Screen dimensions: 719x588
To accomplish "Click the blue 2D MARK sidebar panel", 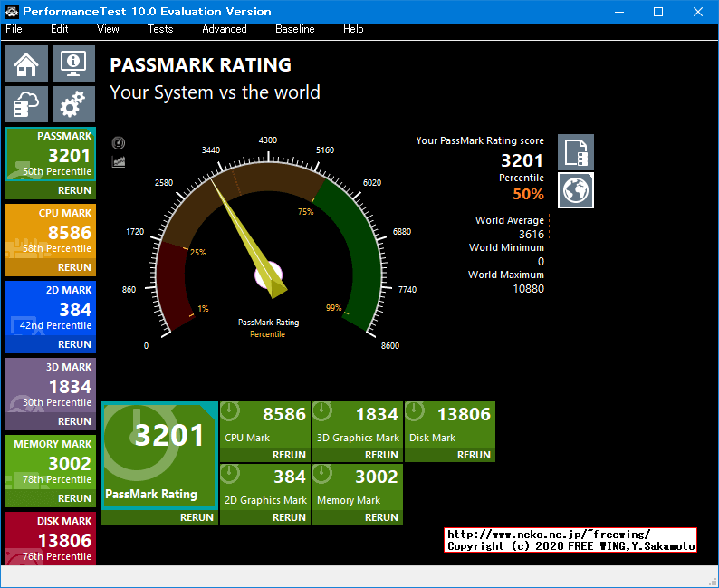I will point(50,310).
